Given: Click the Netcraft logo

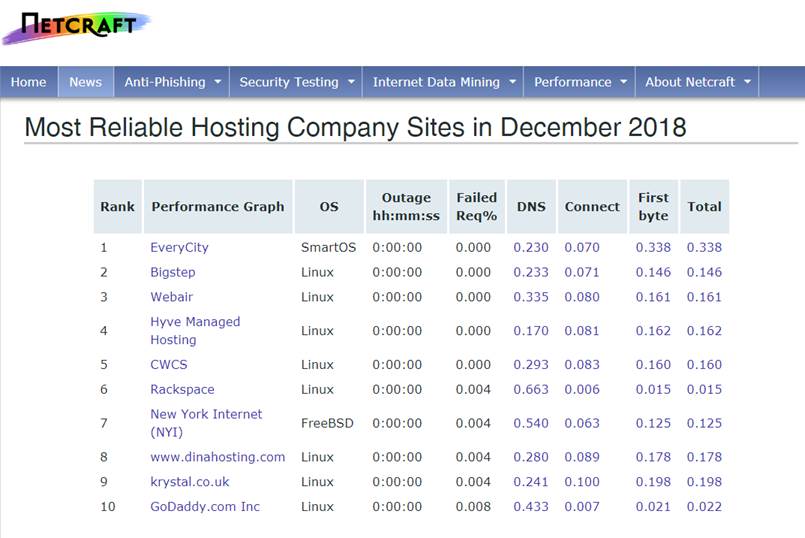Looking at the screenshot, I should 76,27.
